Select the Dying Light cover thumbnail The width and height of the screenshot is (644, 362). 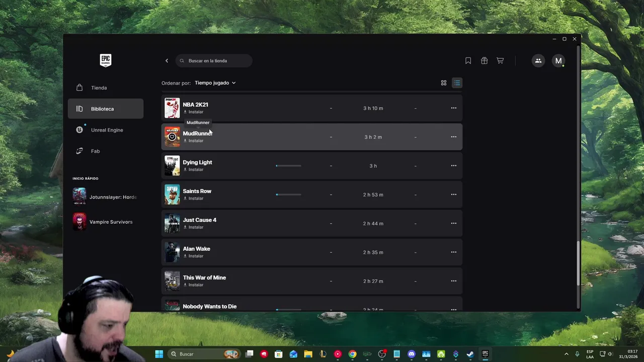pyautogui.click(x=172, y=165)
